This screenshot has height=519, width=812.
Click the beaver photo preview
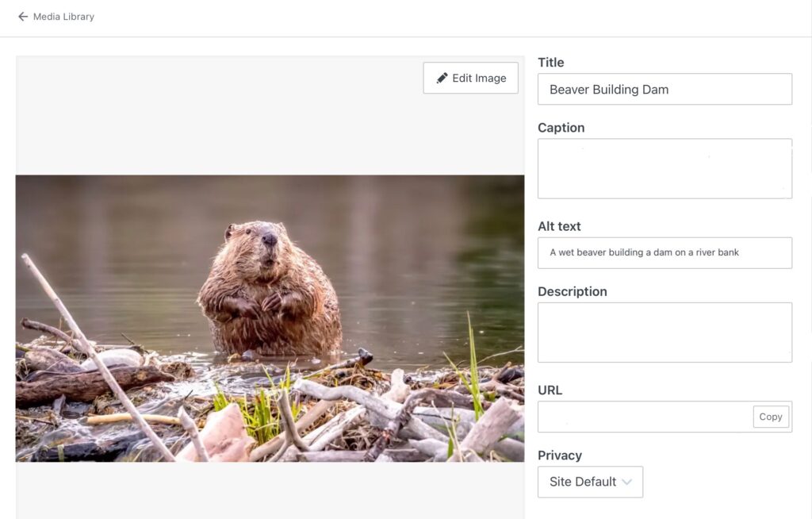point(270,318)
